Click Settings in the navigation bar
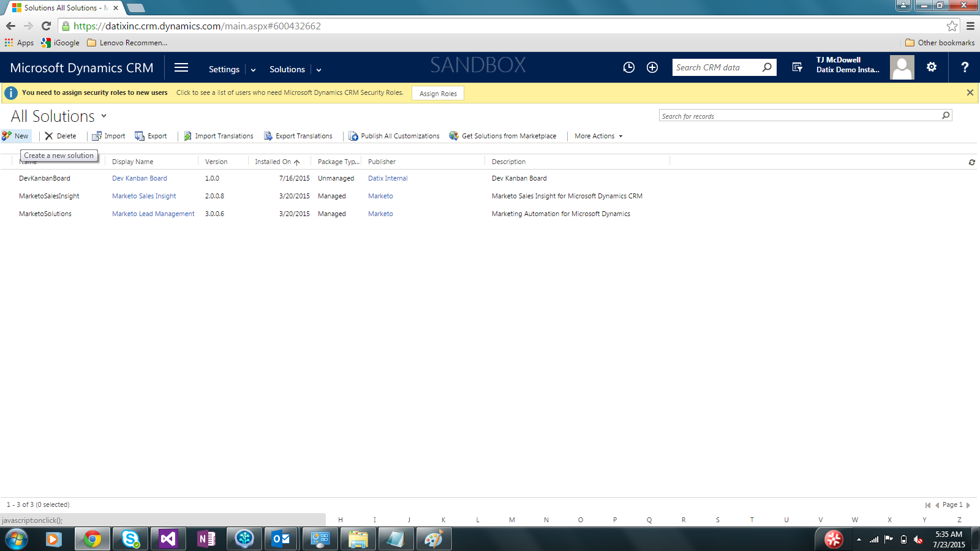The image size is (980, 551). 224,69
